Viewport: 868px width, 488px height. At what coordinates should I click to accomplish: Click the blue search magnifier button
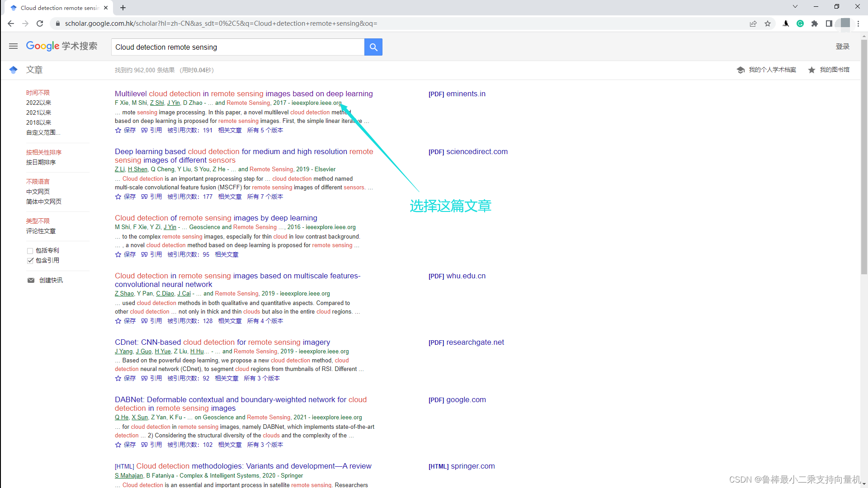pyautogui.click(x=373, y=47)
